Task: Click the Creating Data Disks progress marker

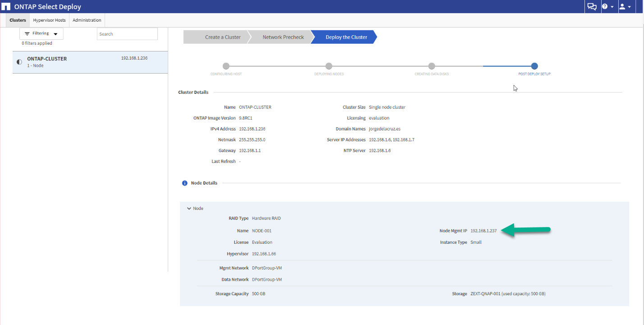Action: pyautogui.click(x=432, y=66)
